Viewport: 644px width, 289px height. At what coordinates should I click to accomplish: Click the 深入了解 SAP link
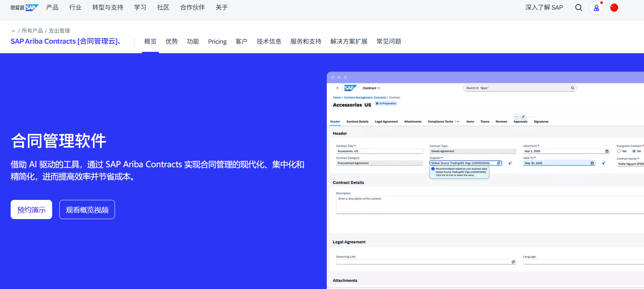pos(544,7)
